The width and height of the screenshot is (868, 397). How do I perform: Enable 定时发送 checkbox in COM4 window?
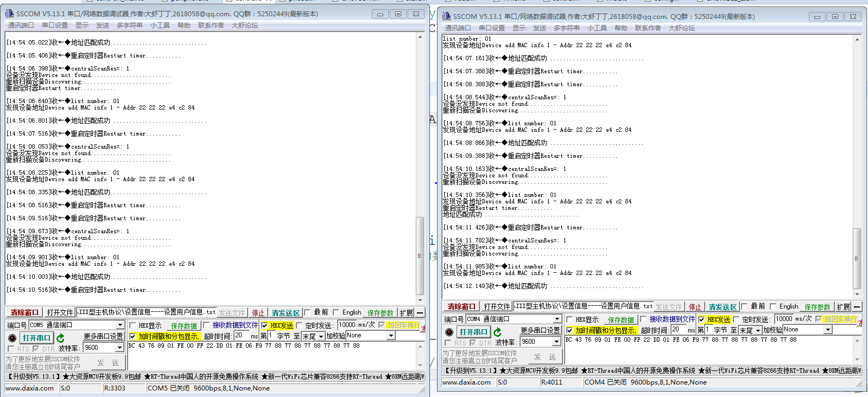736,319
